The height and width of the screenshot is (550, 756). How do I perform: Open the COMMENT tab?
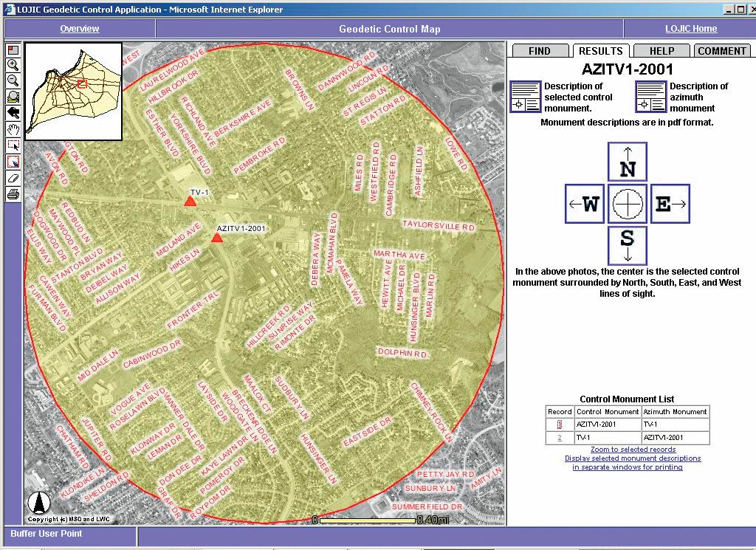click(722, 51)
